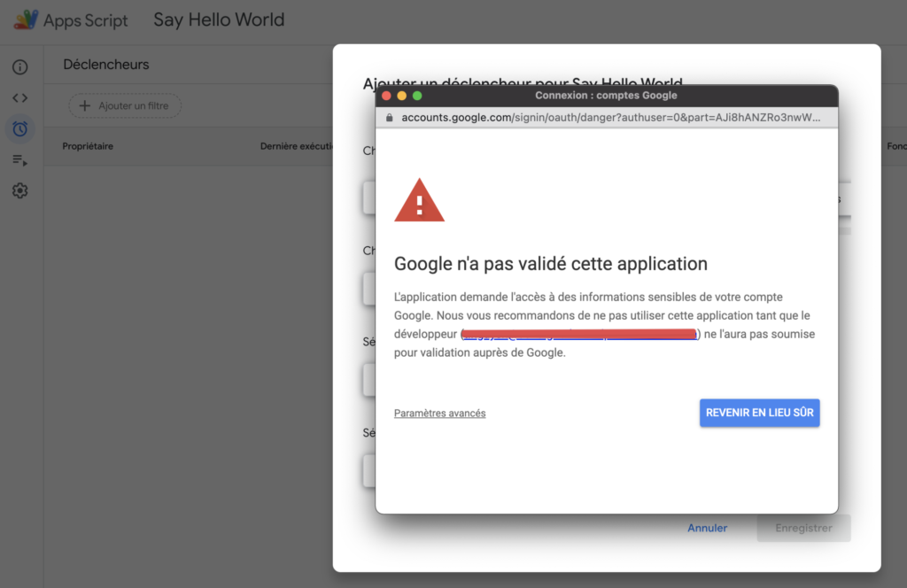Image resolution: width=907 pixels, height=588 pixels.
Task: Click the "Enregistrer" button
Action: point(803,528)
